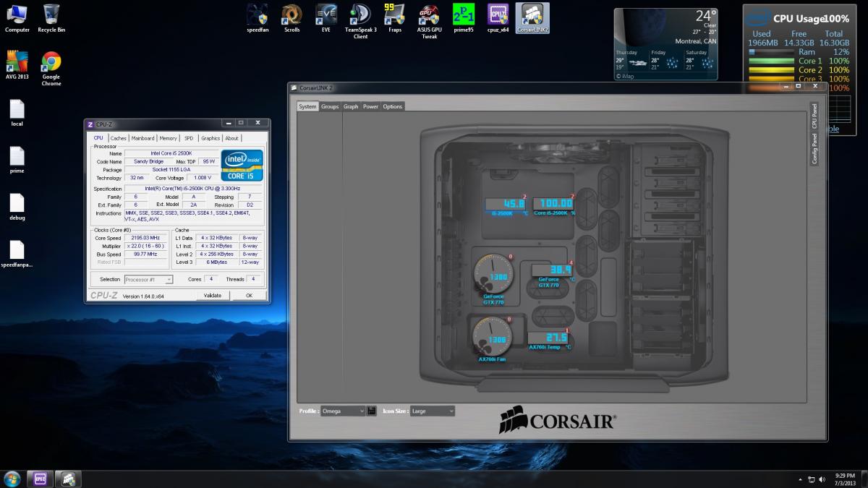Click the Intel Core i5 logo in CPU-Z
Viewport: 868px width, 488px height.
[242, 166]
